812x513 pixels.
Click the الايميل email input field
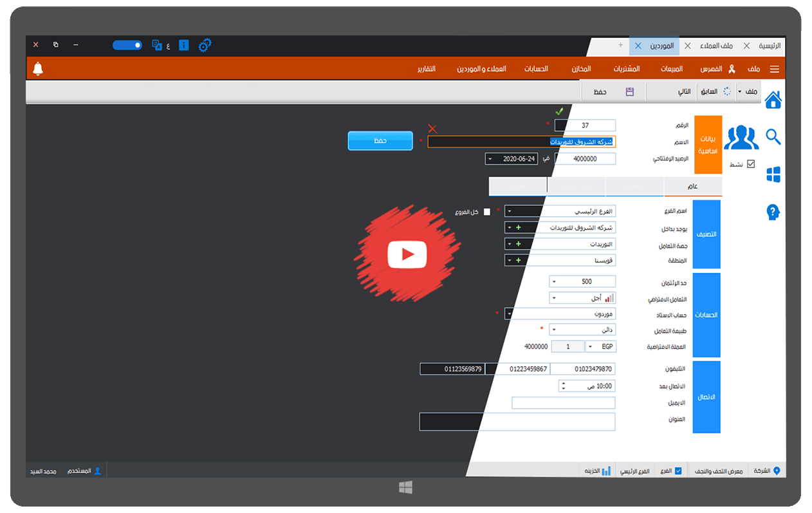click(563, 403)
